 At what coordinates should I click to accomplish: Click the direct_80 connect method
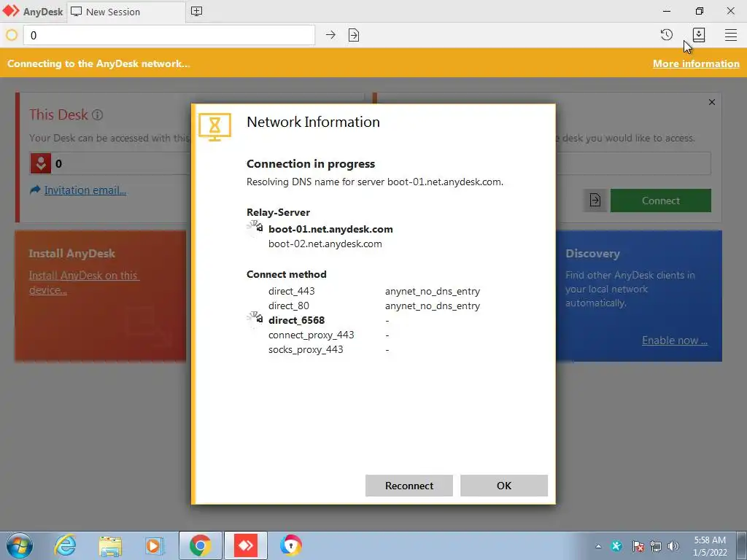pos(289,306)
